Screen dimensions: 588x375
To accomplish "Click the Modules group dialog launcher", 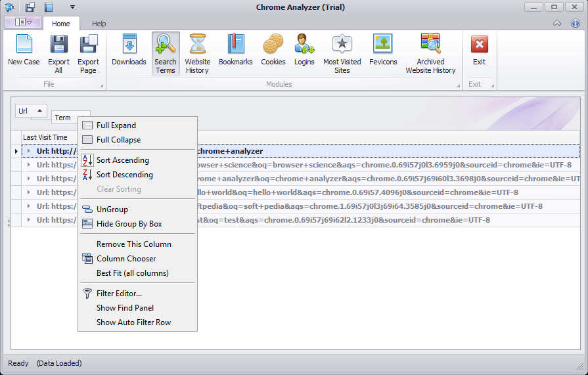I will tap(459, 86).
